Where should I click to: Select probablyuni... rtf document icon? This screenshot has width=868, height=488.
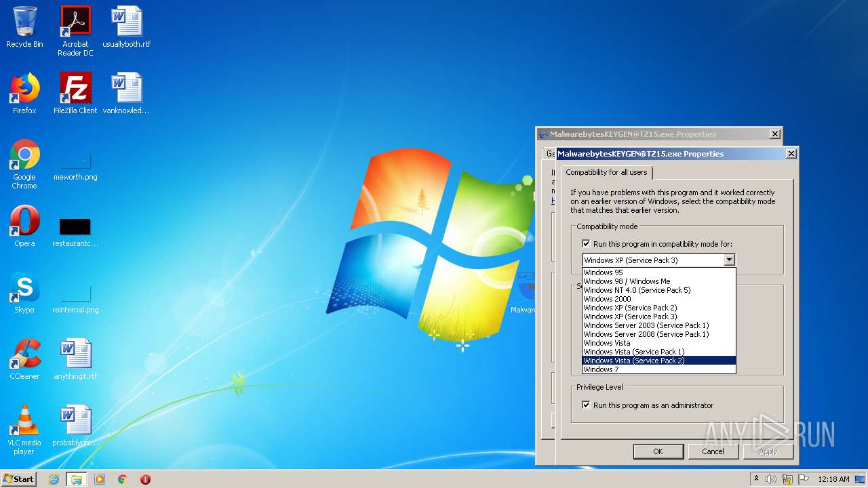(x=75, y=426)
